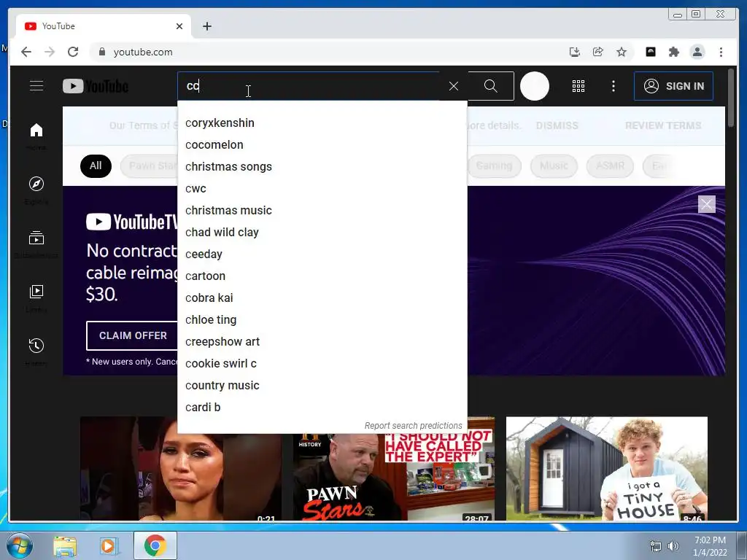Open Library in the sidebar
Screen dimensions: 747x560
pos(36,297)
